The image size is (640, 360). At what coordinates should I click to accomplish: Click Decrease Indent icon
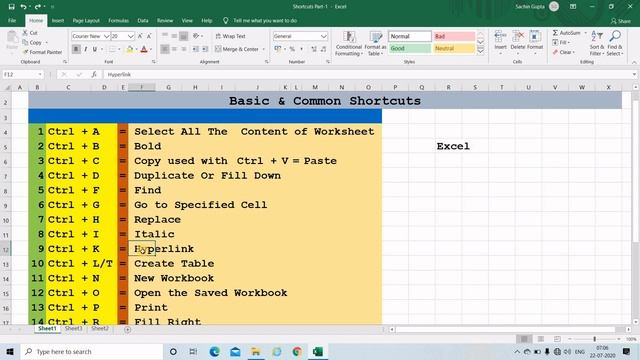tap(196, 49)
